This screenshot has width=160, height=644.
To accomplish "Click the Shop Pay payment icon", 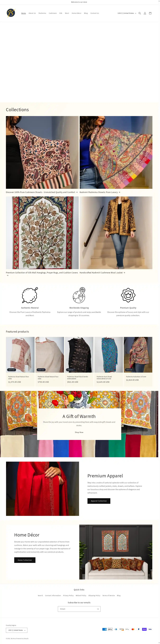I will pos(144,629).
